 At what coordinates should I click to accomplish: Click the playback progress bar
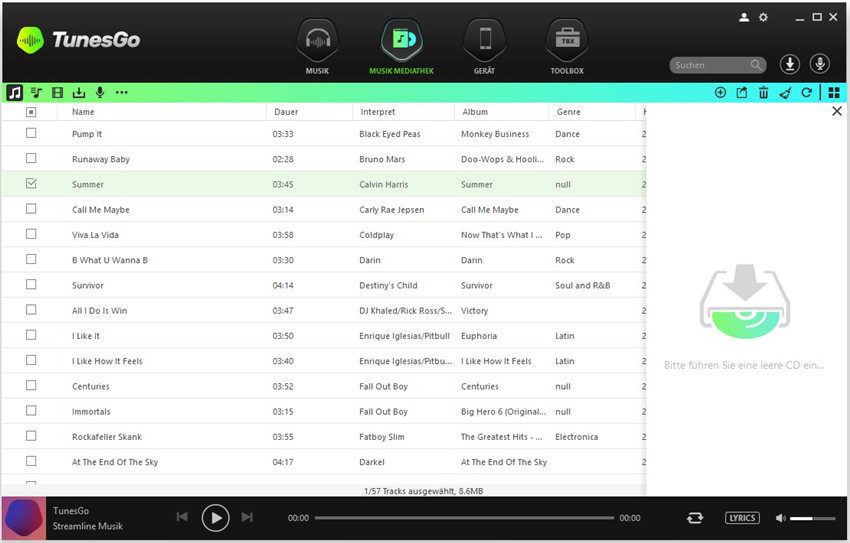click(x=464, y=518)
